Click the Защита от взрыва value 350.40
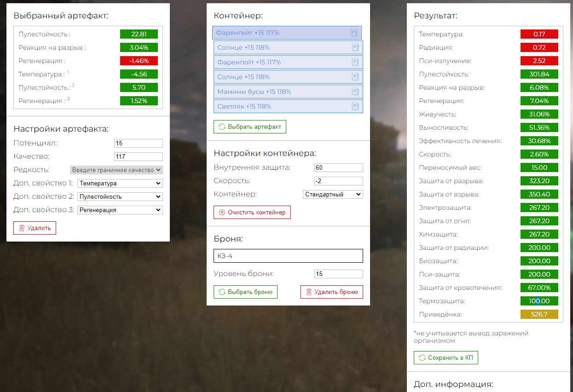Viewport: 573px width, 392px height. coord(539,194)
